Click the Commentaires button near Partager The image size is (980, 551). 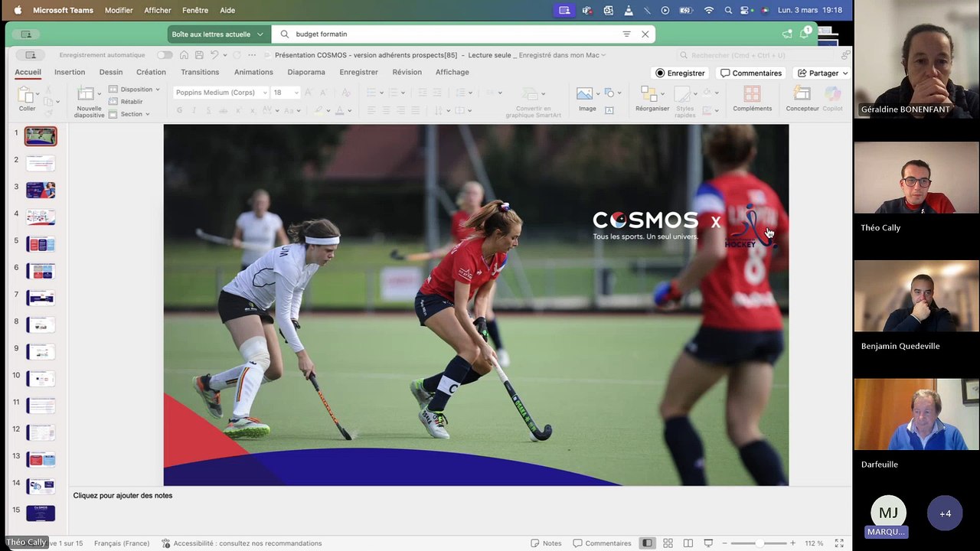tap(751, 73)
